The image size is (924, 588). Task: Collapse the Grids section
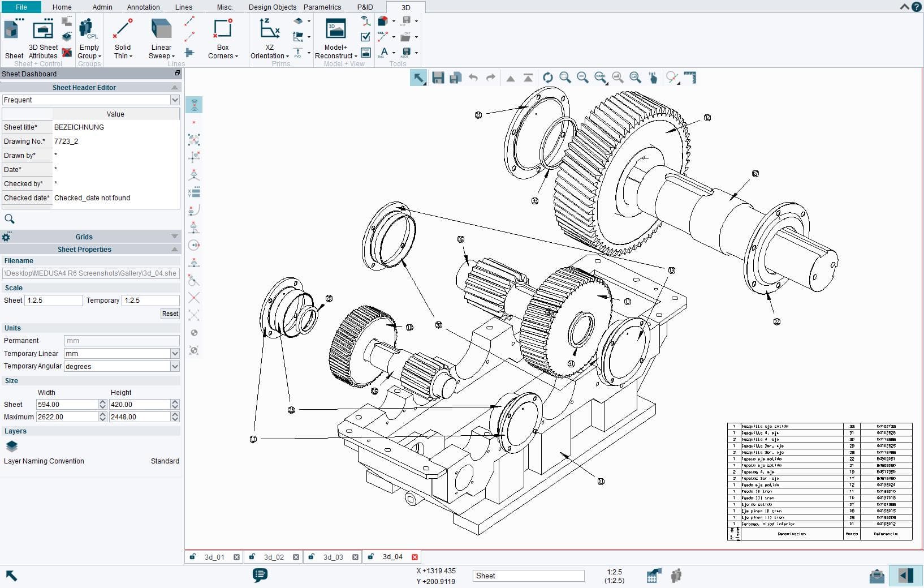173,237
